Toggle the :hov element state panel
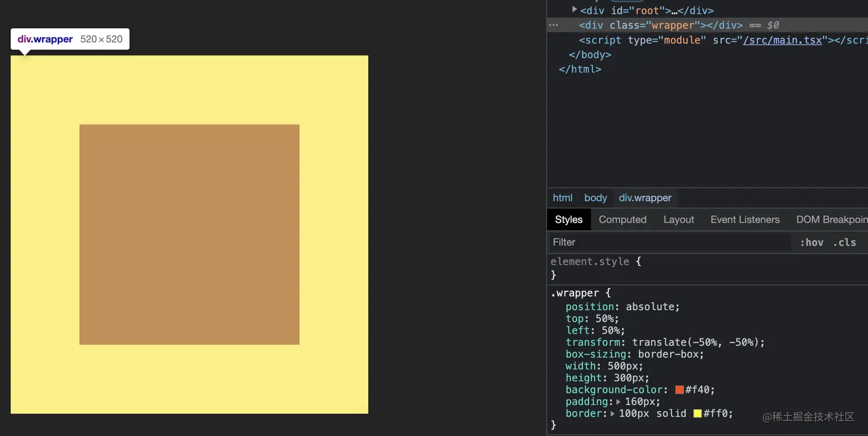Viewport: 868px width, 436px height. pos(812,242)
